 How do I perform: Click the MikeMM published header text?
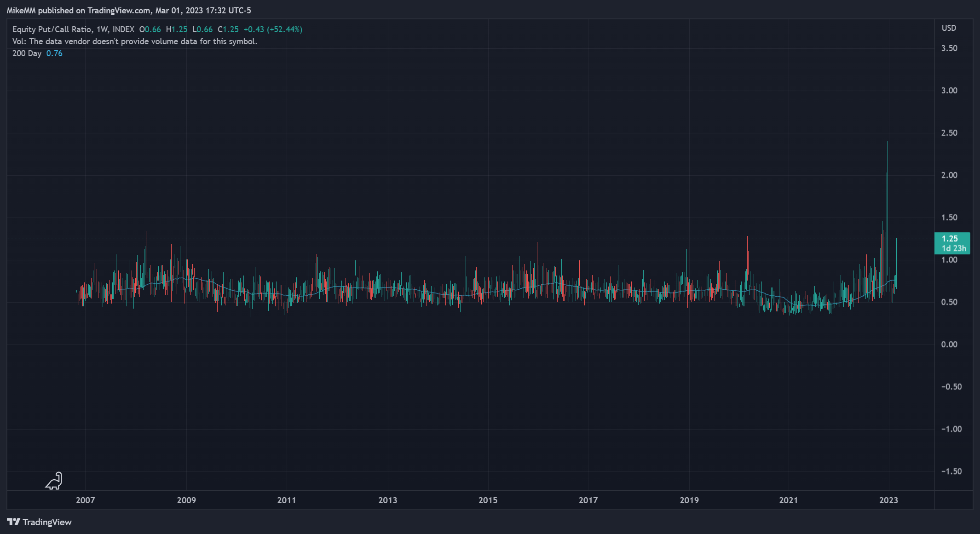pos(129,11)
